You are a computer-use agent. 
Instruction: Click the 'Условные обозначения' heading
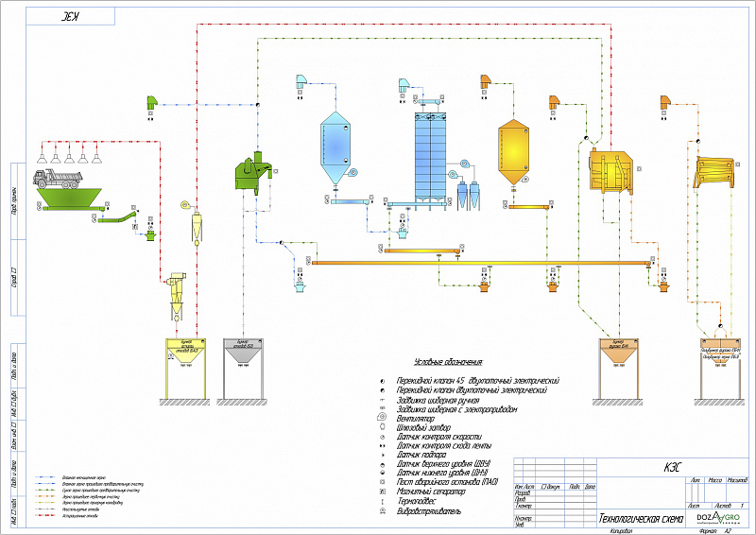(x=448, y=362)
